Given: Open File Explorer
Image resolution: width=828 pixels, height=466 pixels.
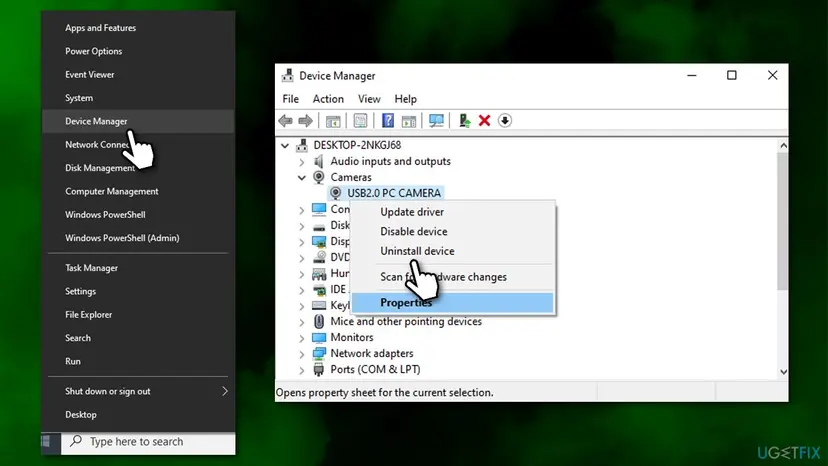Looking at the screenshot, I should click(138, 314).
